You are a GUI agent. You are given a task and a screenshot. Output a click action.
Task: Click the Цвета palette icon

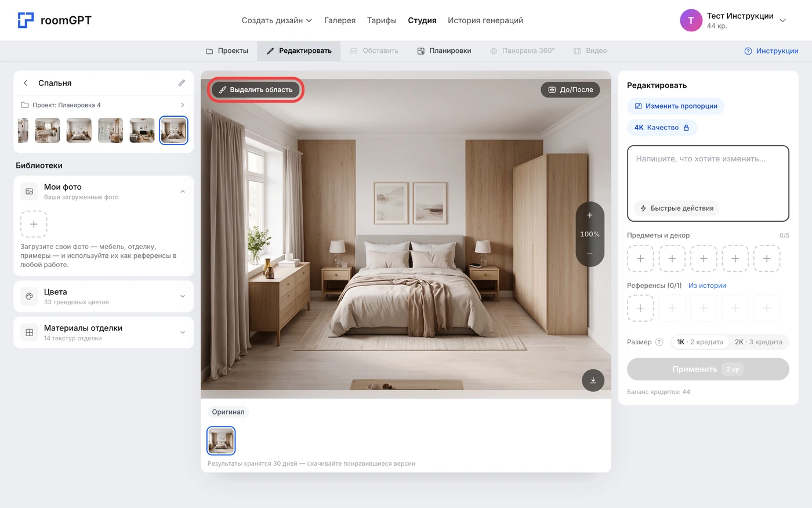click(30, 296)
